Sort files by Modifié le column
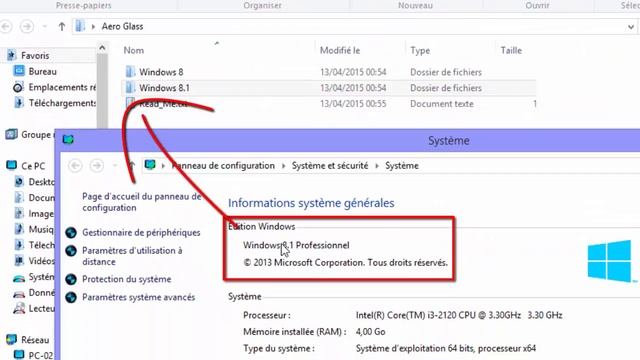Viewport: 640px width, 360px height. click(340, 50)
